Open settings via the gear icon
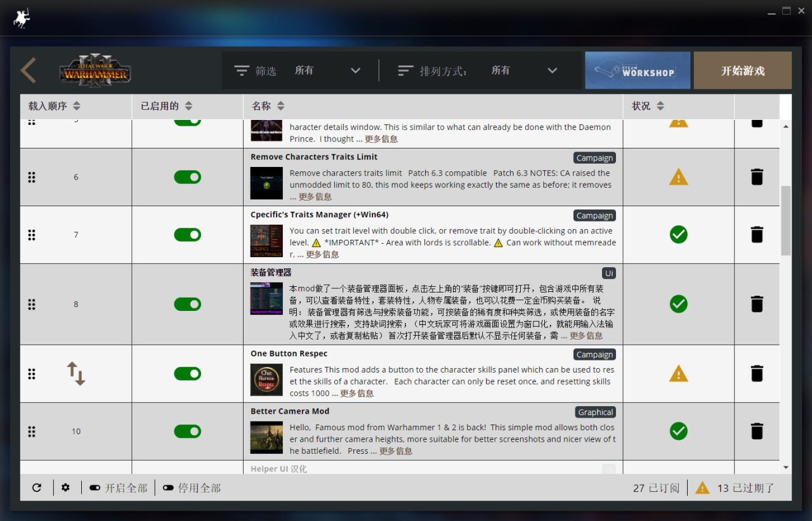 pos(65,487)
